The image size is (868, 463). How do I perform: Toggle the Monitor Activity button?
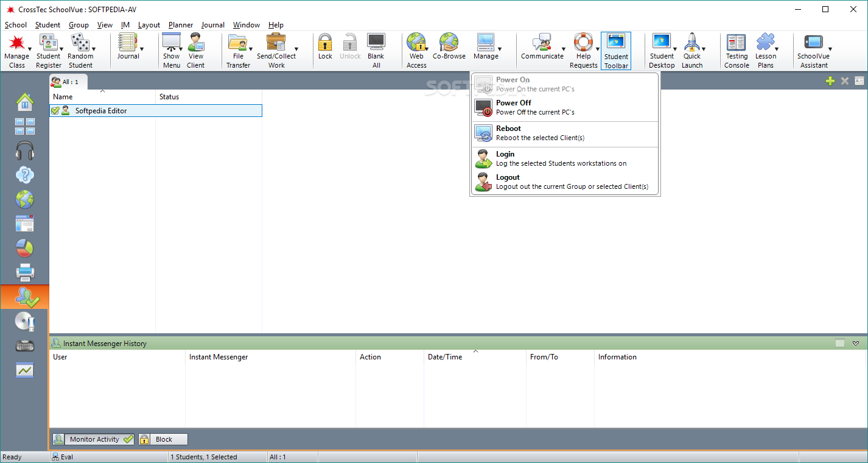click(93, 439)
